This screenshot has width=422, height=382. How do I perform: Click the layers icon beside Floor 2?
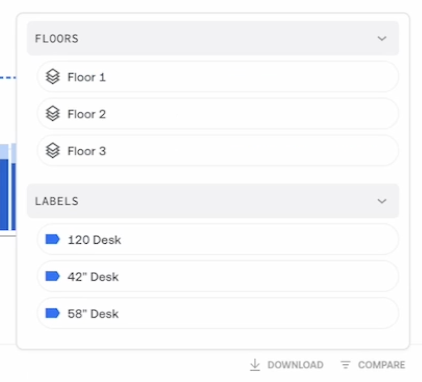53,114
